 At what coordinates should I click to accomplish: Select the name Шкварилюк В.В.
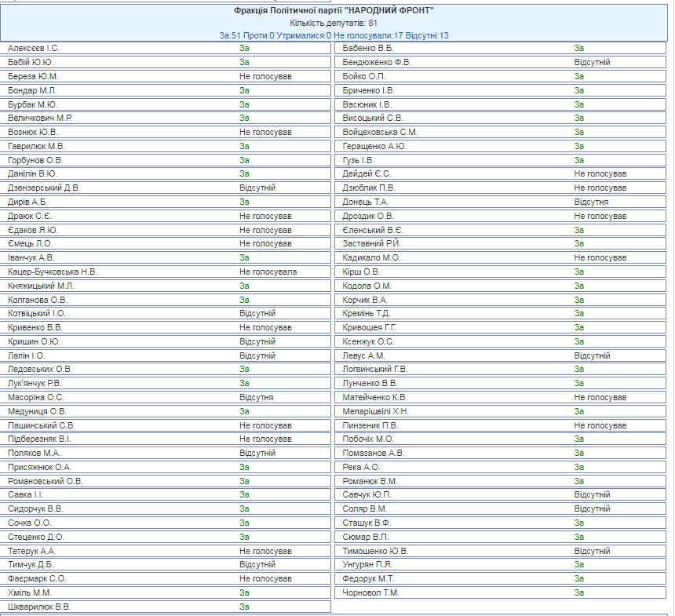tap(39, 607)
